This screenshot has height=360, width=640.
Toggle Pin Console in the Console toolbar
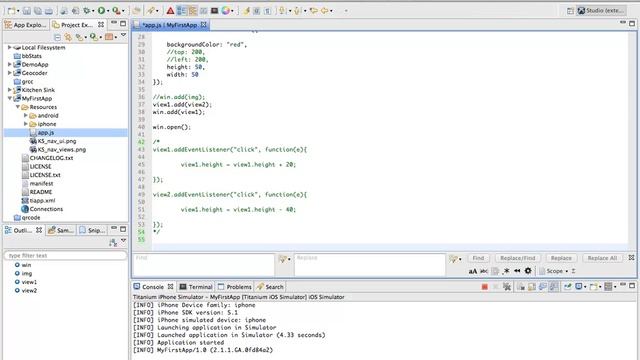pyautogui.click(x=568, y=287)
